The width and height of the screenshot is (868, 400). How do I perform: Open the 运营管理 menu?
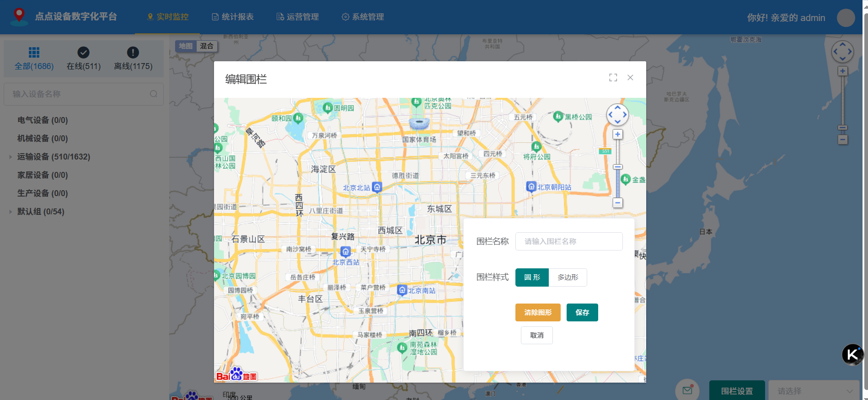(x=298, y=17)
